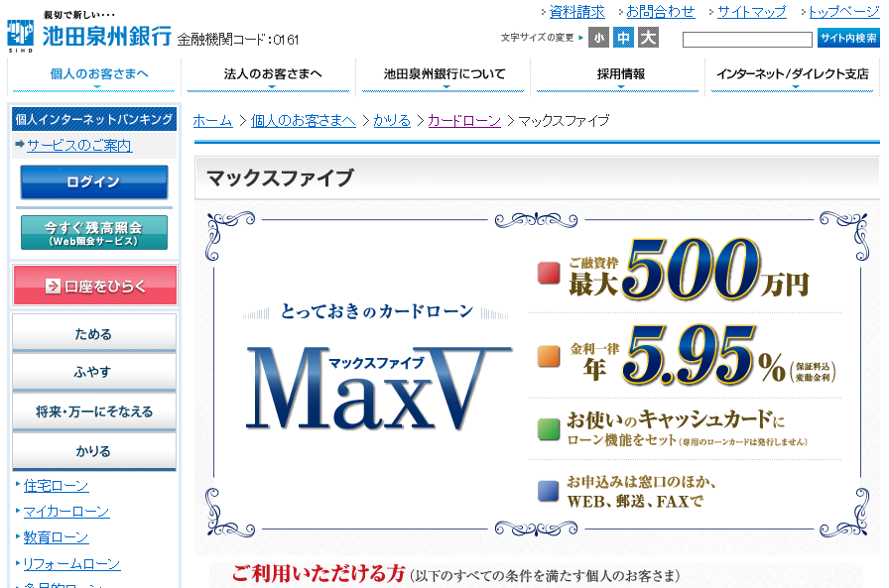889x588 pixels.
Task: Open the インターネット/ダイレクト支店 menu tab
Action: [793, 76]
